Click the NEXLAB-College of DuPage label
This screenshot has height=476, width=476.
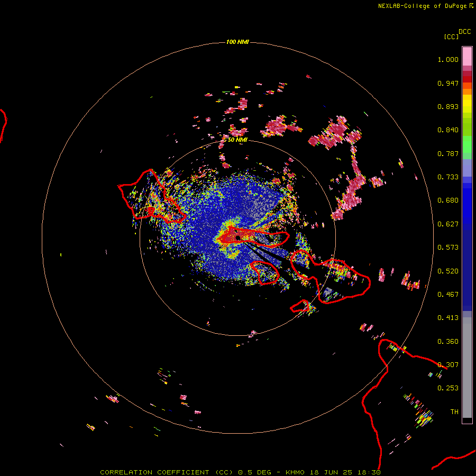(x=422, y=6)
